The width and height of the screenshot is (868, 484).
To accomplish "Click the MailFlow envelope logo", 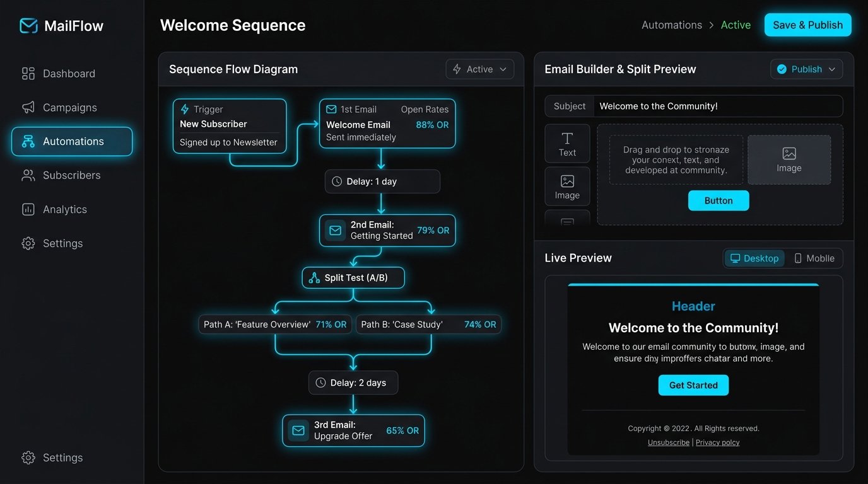I will pyautogui.click(x=28, y=26).
